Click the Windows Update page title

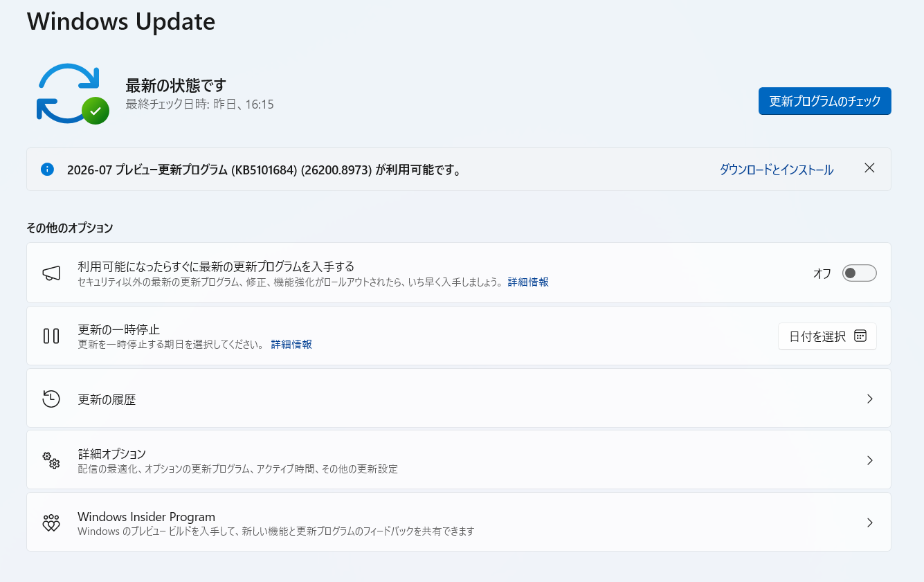coord(121,21)
